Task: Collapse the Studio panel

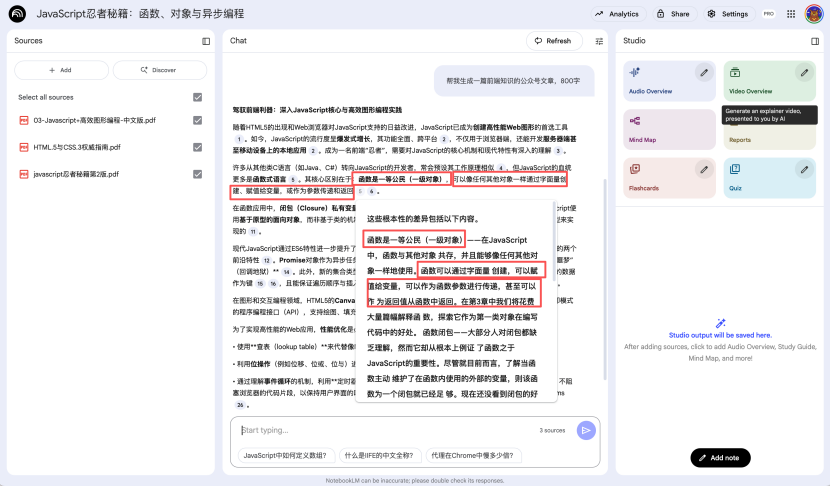Action: [x=815, y=41]
